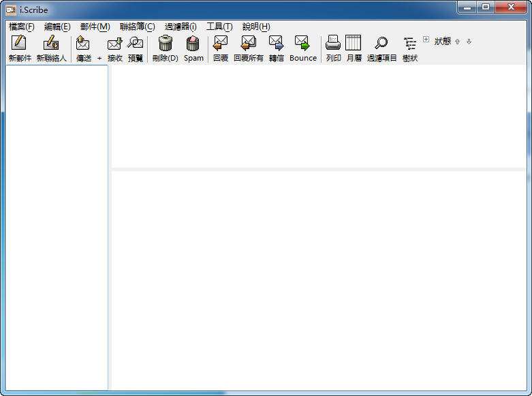Click the Bounce mail icon
The height and width of the screenshot is (396, 532).
click(x=302, y=43)
